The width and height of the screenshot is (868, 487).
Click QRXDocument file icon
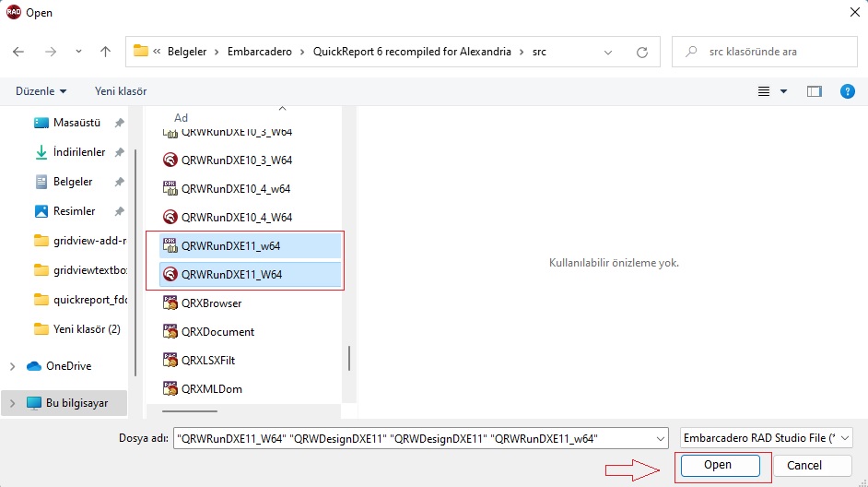(x=170, y=331)
